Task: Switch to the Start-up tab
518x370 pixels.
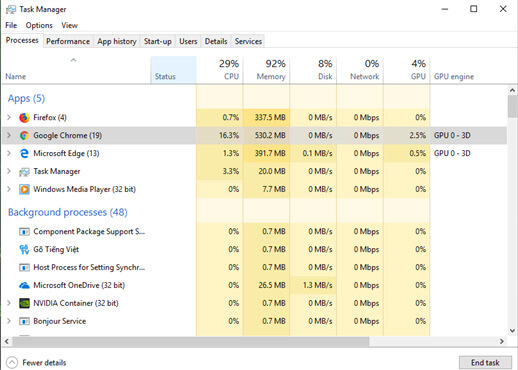Action: click(158, 41)
